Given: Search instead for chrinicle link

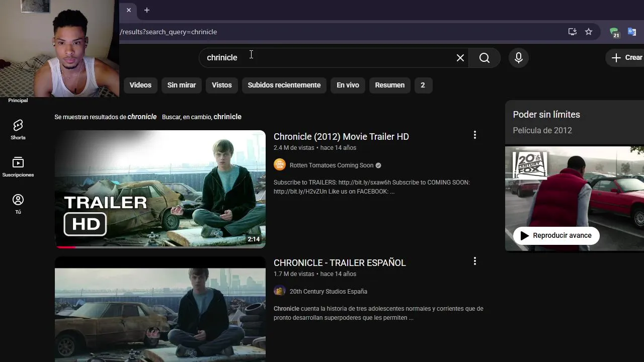Looking at the screenshot, I should point(227,117).
